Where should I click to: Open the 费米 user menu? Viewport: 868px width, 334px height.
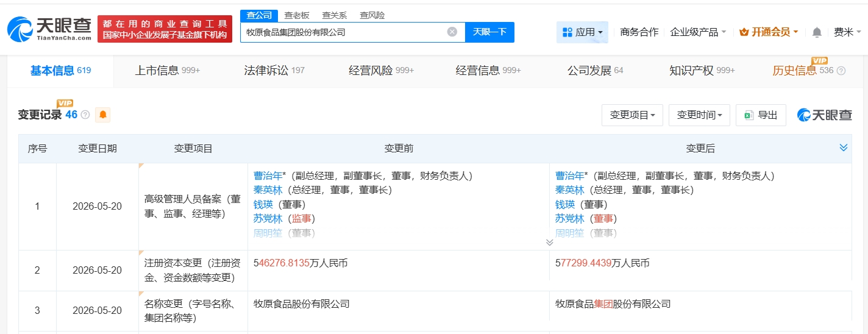848,32
